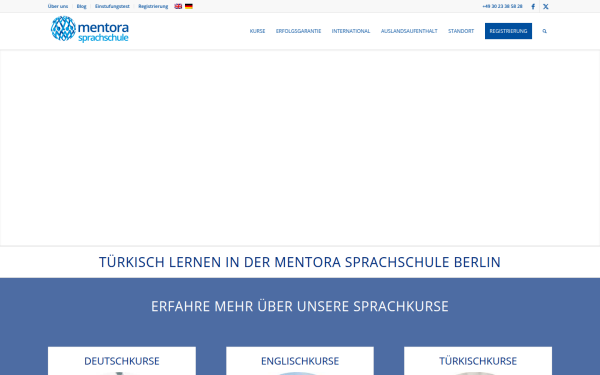Click the Türkisch lernen page heading

click(x=300, y=262)
